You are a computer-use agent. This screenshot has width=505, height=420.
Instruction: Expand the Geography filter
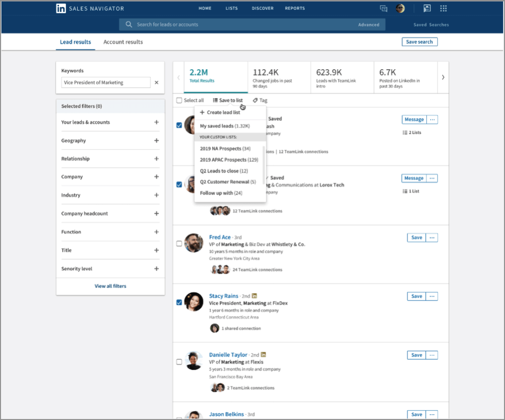pos(156,140)
